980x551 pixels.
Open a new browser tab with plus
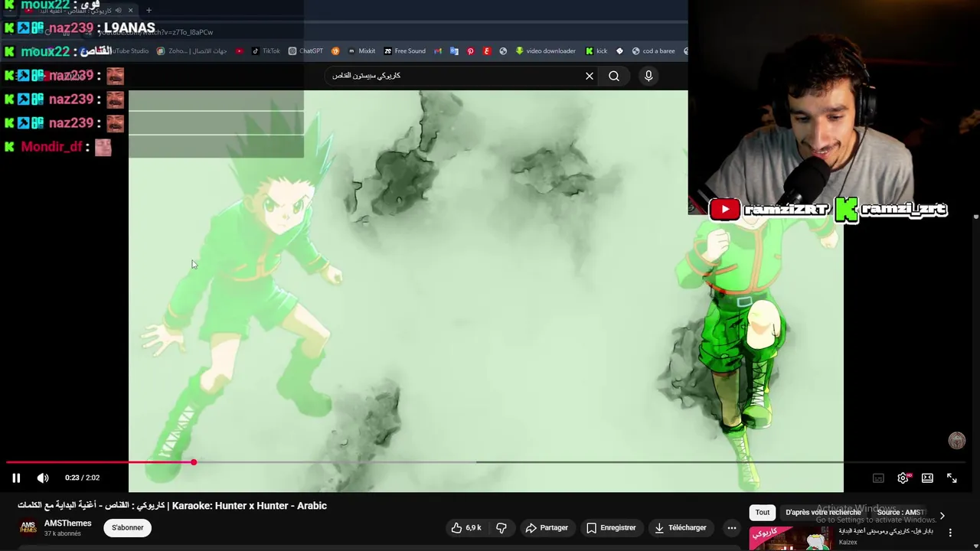point(149,10)
